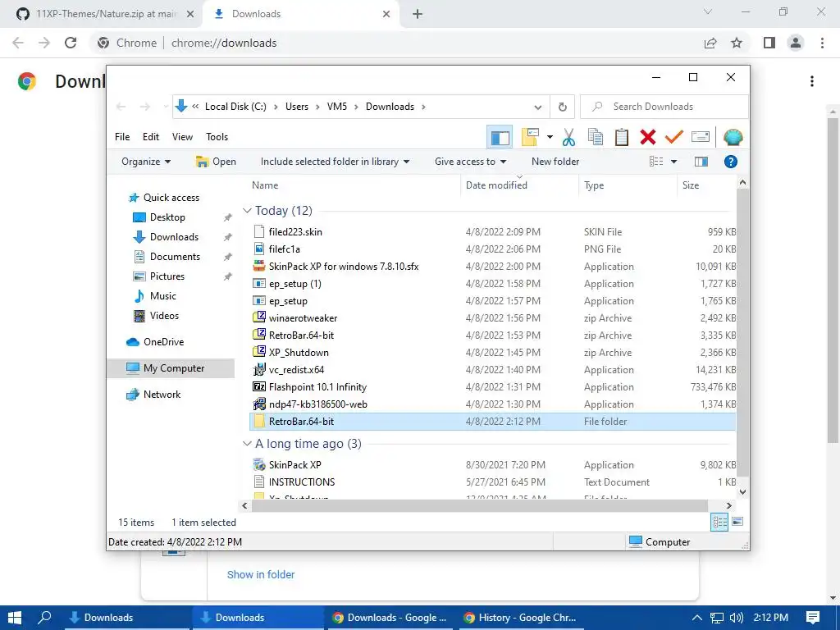840x630 pixels.
Task: Select the filefc1a PNG file
Action: 493,249
